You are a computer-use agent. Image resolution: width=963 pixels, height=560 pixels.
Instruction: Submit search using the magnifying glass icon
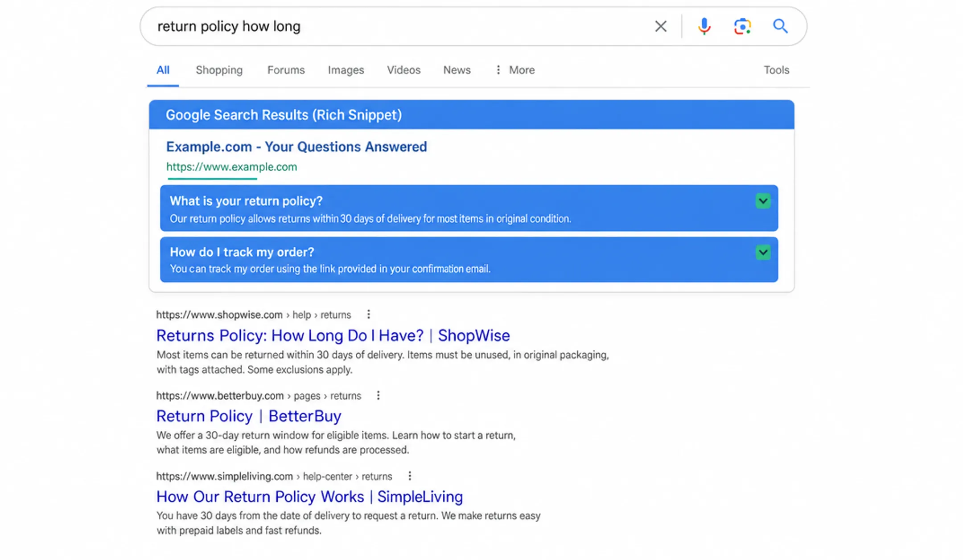click(x=780, y=26)
